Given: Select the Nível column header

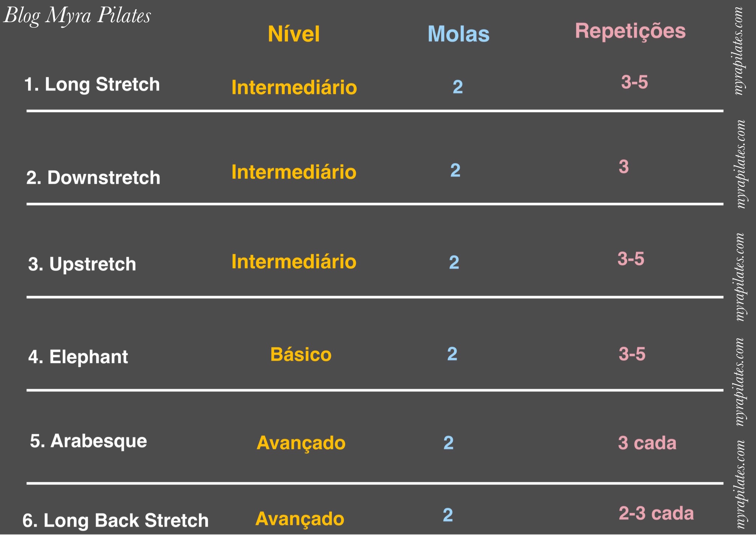Looking at the screenshot, I should pos(294,34).
